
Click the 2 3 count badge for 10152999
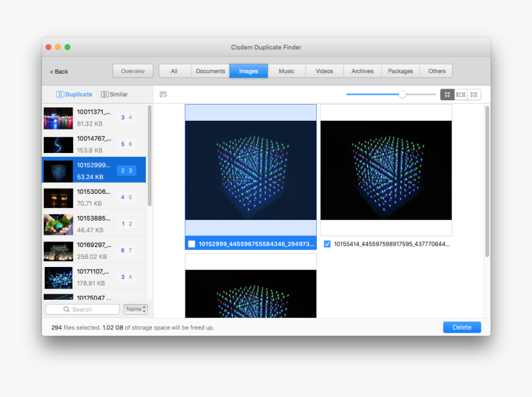pos(127,170)
